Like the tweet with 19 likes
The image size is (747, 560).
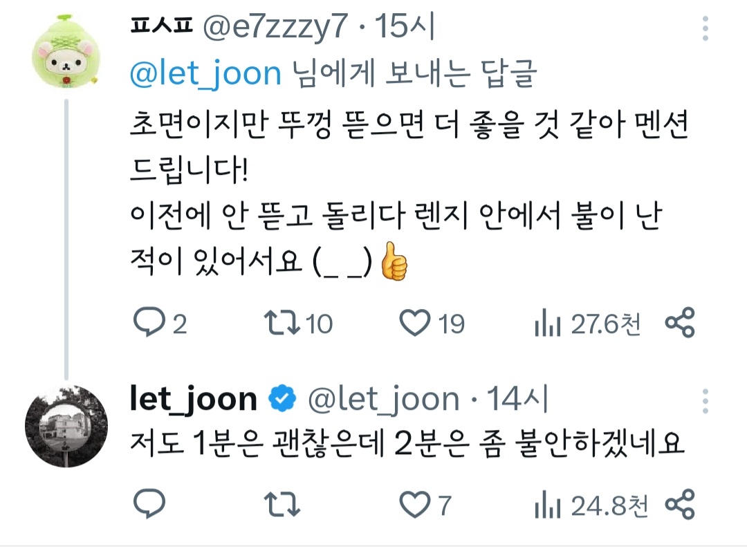[x=432, y=324]
